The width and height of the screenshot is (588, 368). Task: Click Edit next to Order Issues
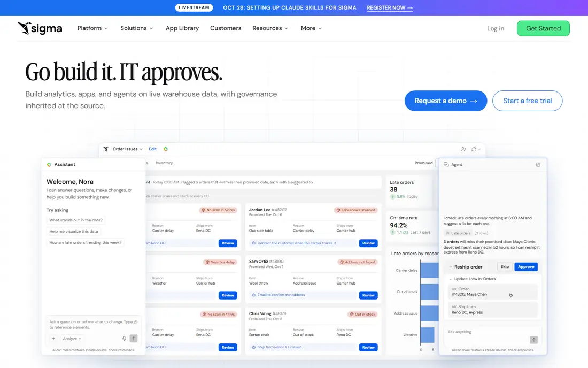coord(153,149)
